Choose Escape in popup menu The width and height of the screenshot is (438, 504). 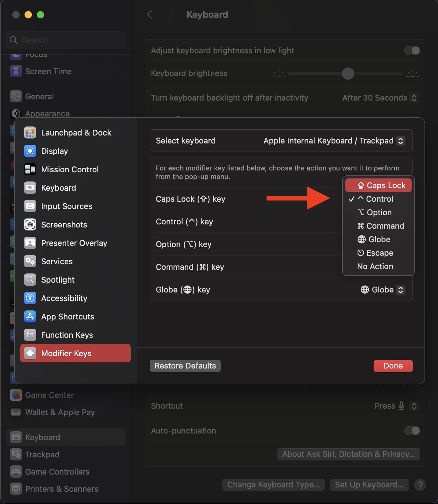pyautogui.click(x=378, y=253)
